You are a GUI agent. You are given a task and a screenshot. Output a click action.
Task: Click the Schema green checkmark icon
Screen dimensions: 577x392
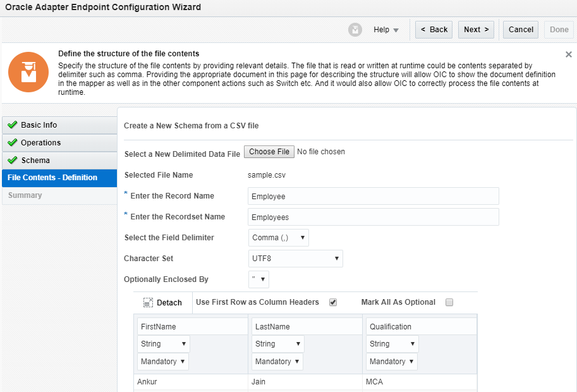click(12, 161)
